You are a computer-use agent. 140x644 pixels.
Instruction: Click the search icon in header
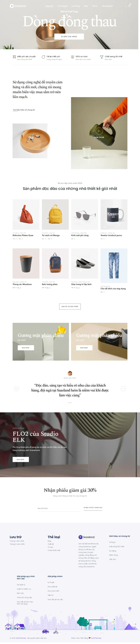tap(126, 6)
